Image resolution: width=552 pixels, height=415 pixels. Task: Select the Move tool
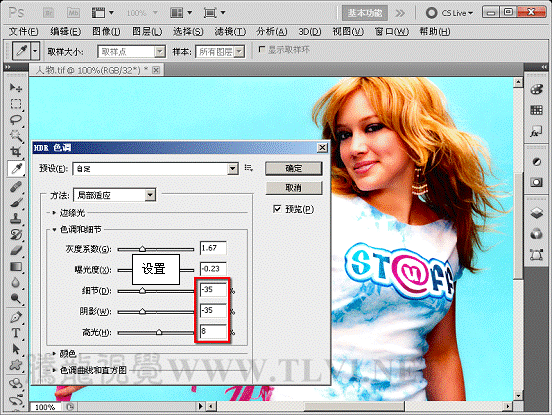[x=15, y=88]
